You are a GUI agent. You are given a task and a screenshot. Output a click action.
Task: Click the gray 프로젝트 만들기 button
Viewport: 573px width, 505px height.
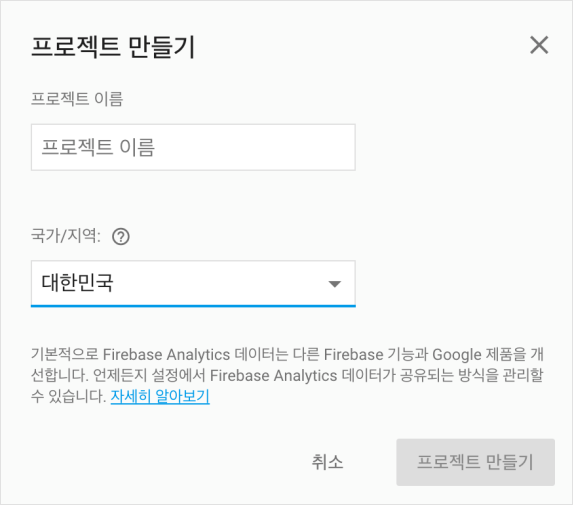click(x=475, y=462)
